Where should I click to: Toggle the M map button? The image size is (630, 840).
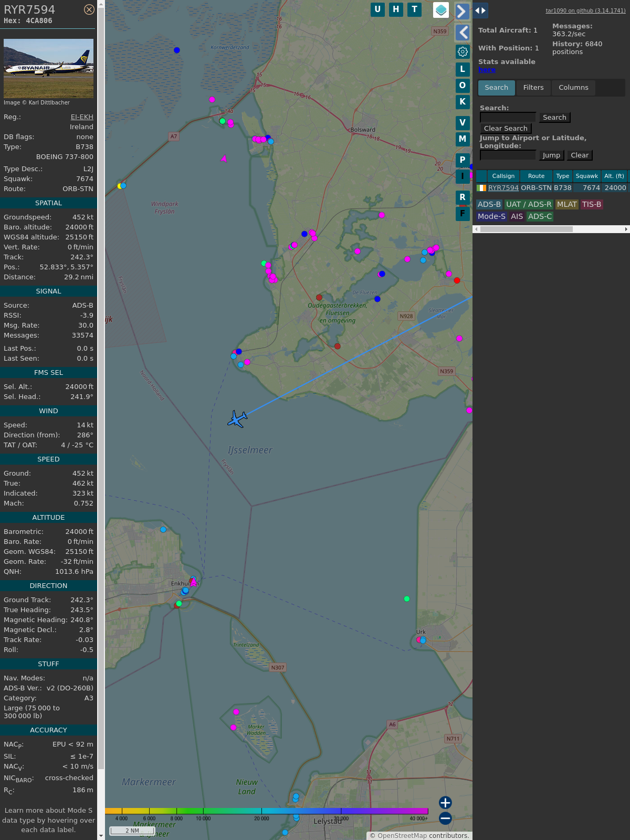pos(463,139)
